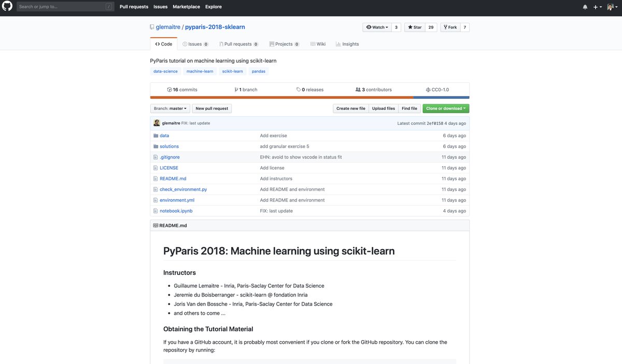Open Issues in top navigation
The height and width of the screenshot is (364, 622).
click(161, 7)
